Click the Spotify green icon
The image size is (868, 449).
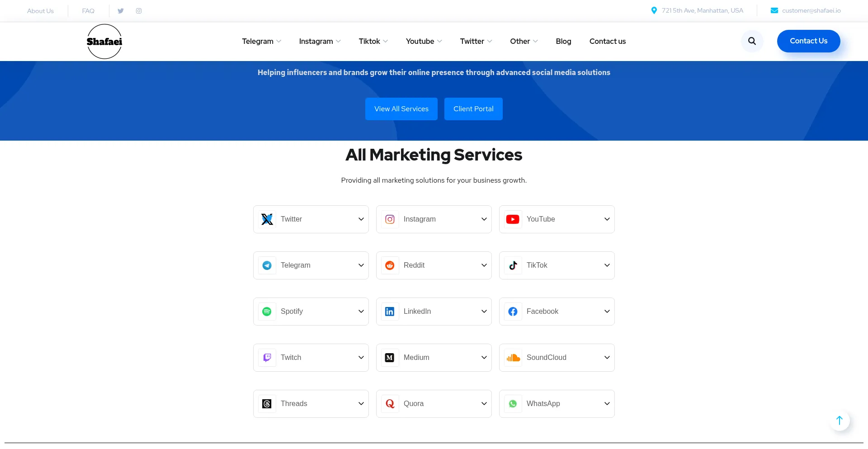tap(267, 312)
